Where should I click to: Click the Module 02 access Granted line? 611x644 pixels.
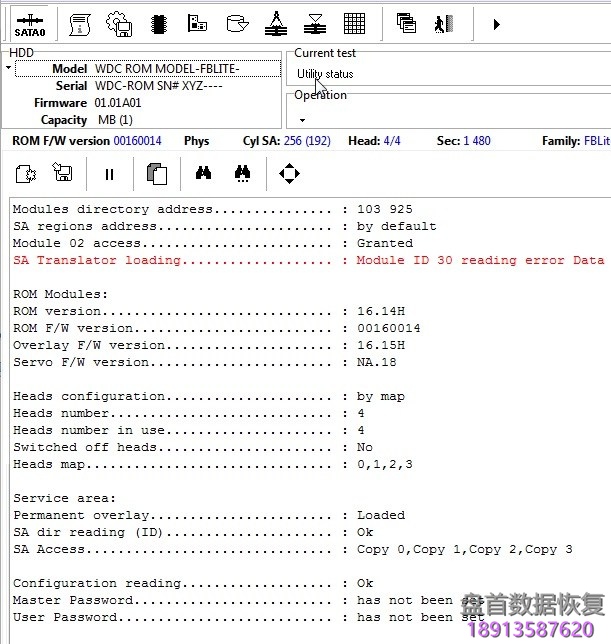[x=213, y=243]
